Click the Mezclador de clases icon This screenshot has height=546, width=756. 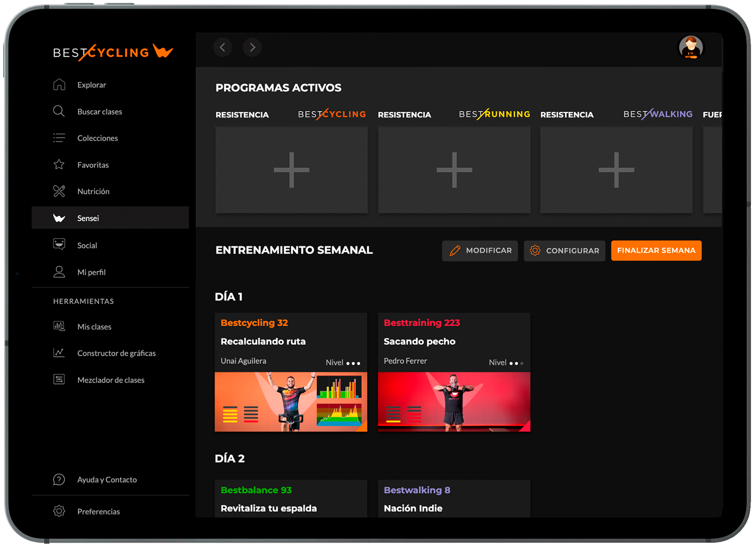tap(59, 380)
